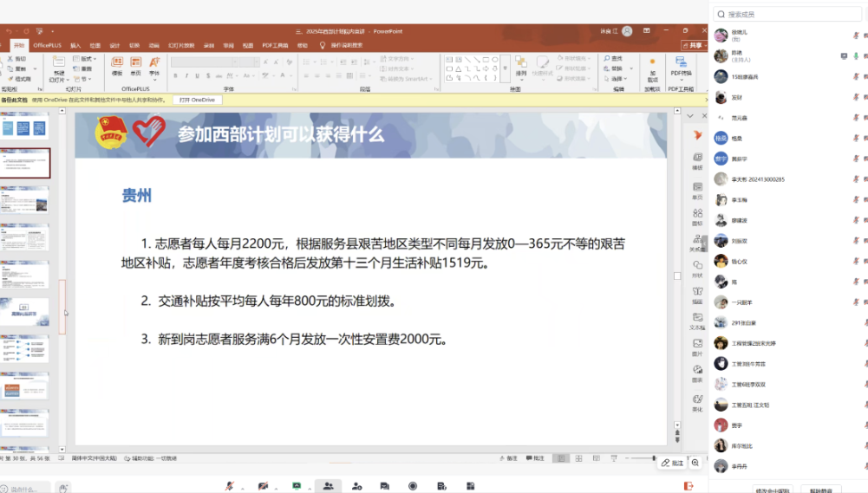Click the record icon in meeting toolbar
Screen dimensions: 868x493
point(413,486)
